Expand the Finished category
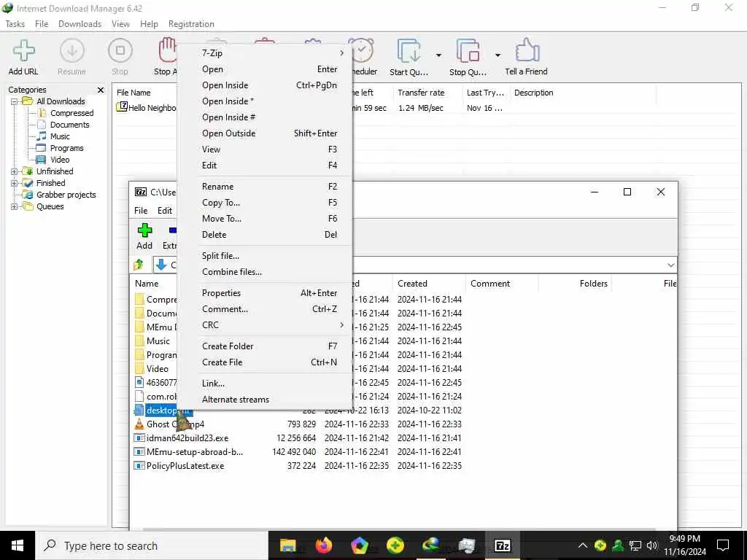The height and width of the screenshot is (560, 747). coord(15,183)
